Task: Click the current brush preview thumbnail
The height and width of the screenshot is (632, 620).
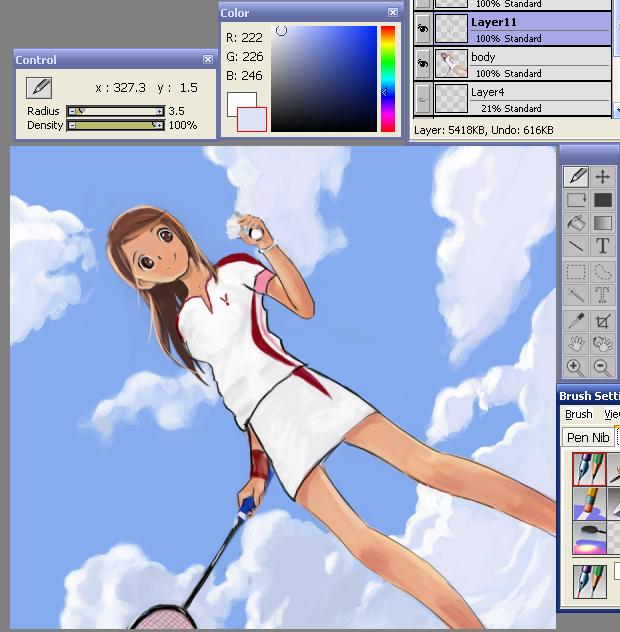Action: pyautogui.click(x=589, y=581)
